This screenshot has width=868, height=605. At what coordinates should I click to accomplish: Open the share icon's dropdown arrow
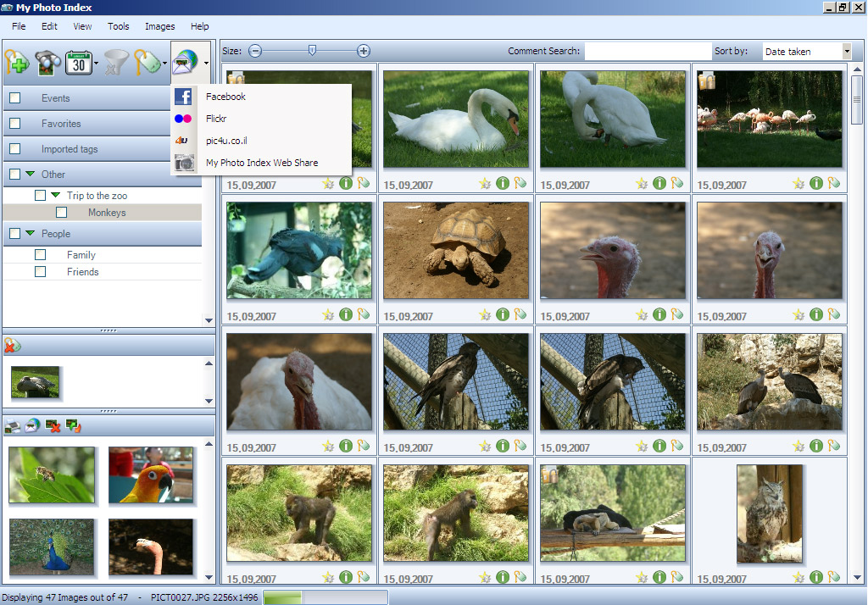[x=206, y=63]
